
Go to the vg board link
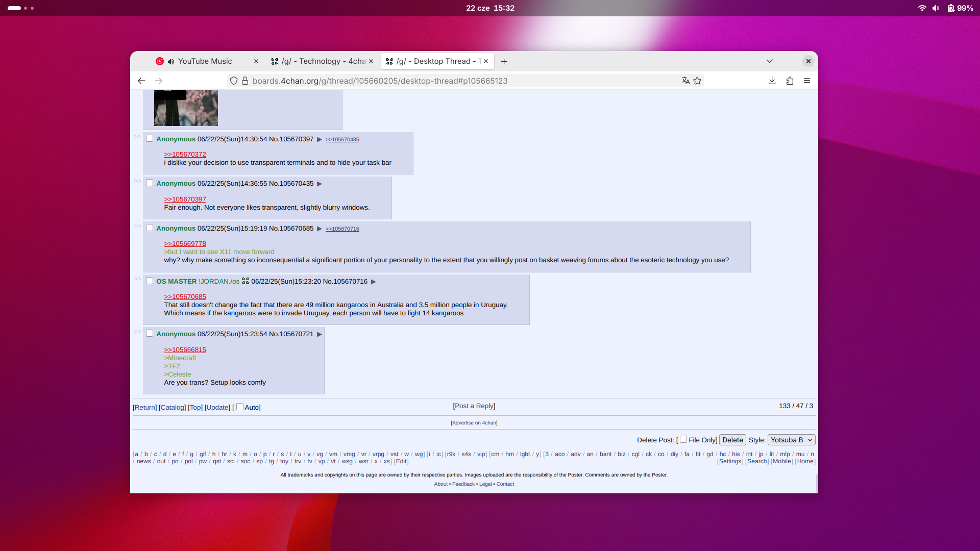[320, 454]
